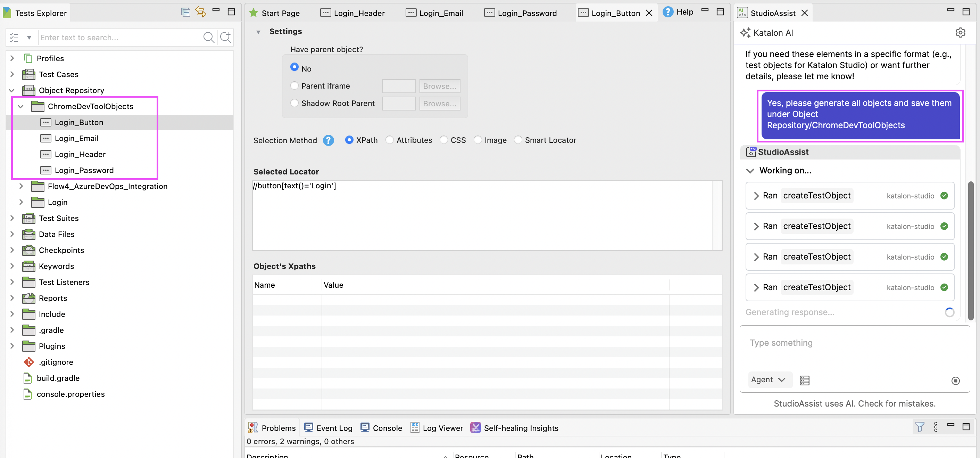The width and height of the screenshot is (980, 458).
Task: Expand the Login folder in Object Repository
Action: (21, 202)
